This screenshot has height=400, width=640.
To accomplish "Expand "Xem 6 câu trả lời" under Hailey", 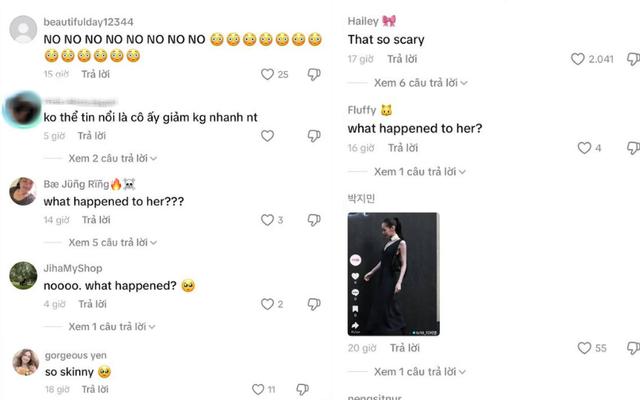I will coord(420,83).
